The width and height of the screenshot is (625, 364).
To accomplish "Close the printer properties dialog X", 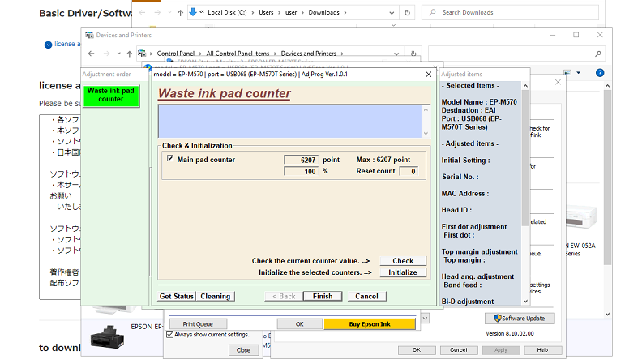I will click(558, 82).
